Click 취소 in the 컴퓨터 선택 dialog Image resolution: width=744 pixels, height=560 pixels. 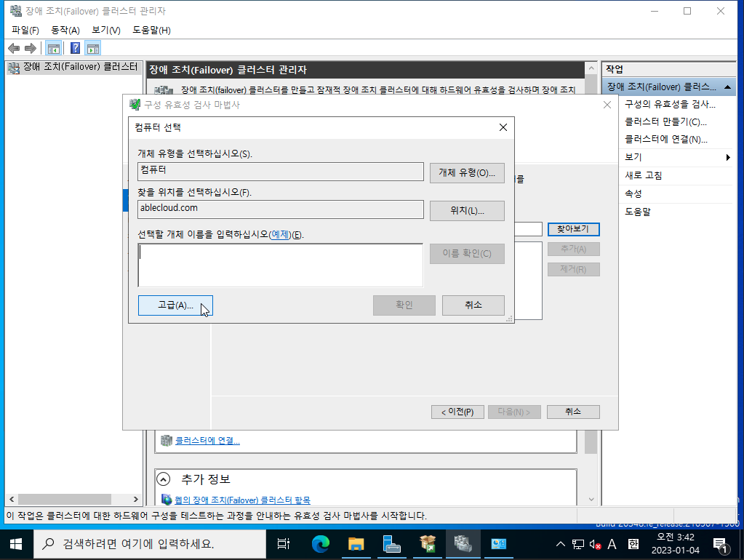473,305
